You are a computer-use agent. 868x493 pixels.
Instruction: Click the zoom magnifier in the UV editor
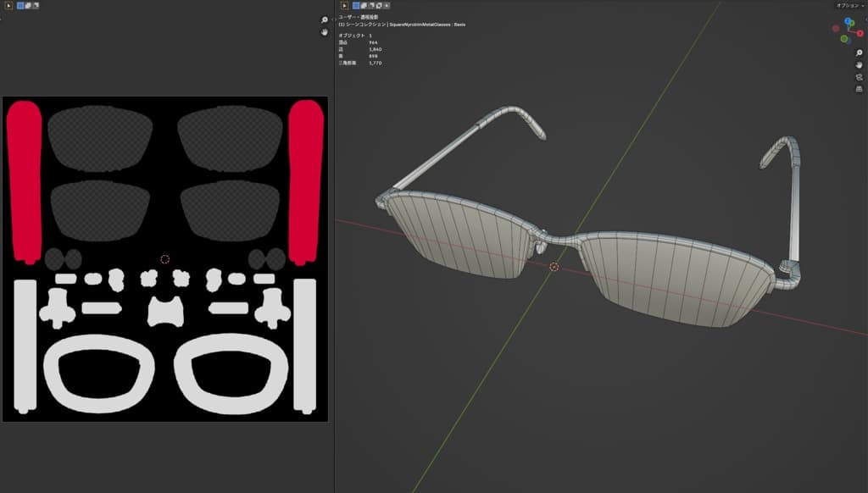tap(324, 19)
